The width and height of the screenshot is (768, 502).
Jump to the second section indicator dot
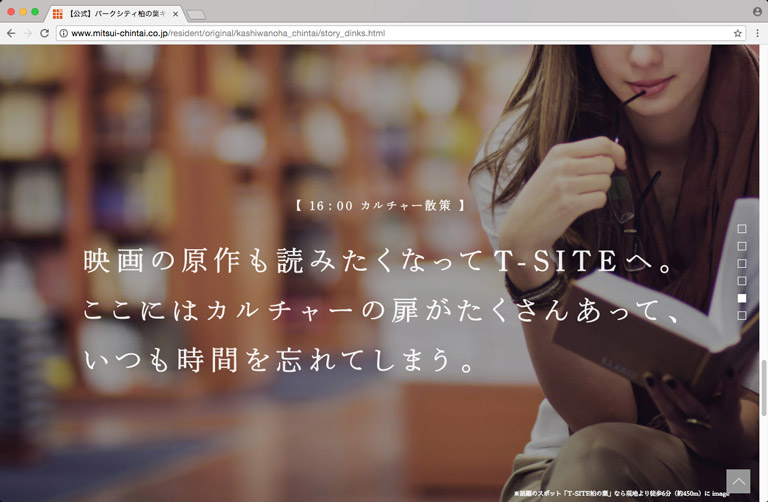click(742, 246)
